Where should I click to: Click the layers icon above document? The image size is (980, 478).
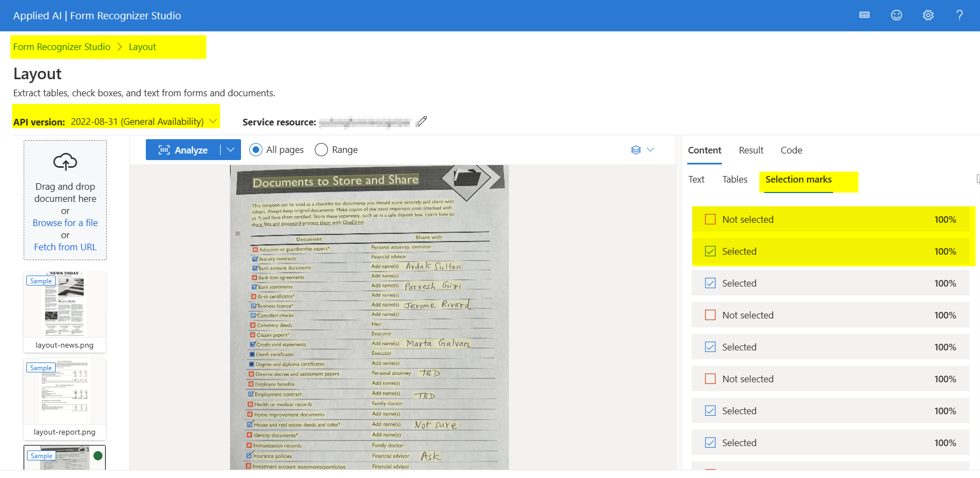point(636,150)
